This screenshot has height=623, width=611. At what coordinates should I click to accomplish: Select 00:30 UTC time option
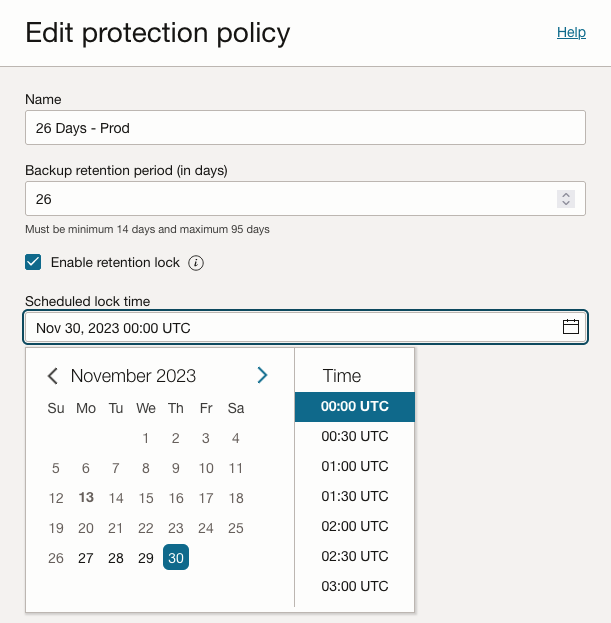(x=354, y=436)
